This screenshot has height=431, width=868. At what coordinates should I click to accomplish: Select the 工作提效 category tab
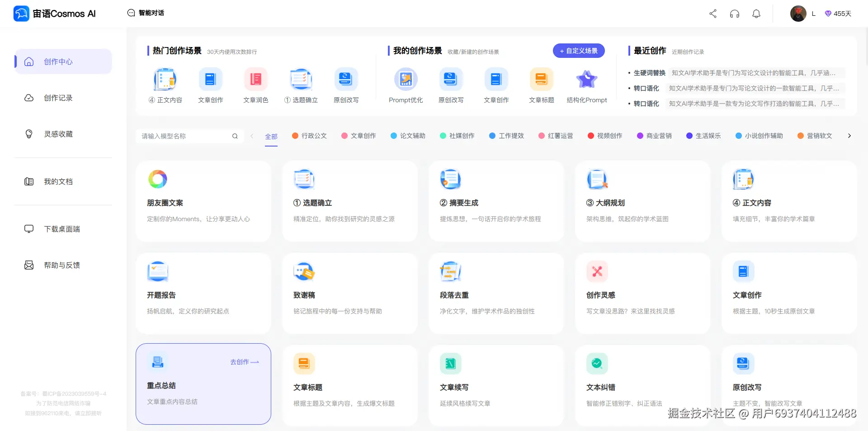pos(507,136)
